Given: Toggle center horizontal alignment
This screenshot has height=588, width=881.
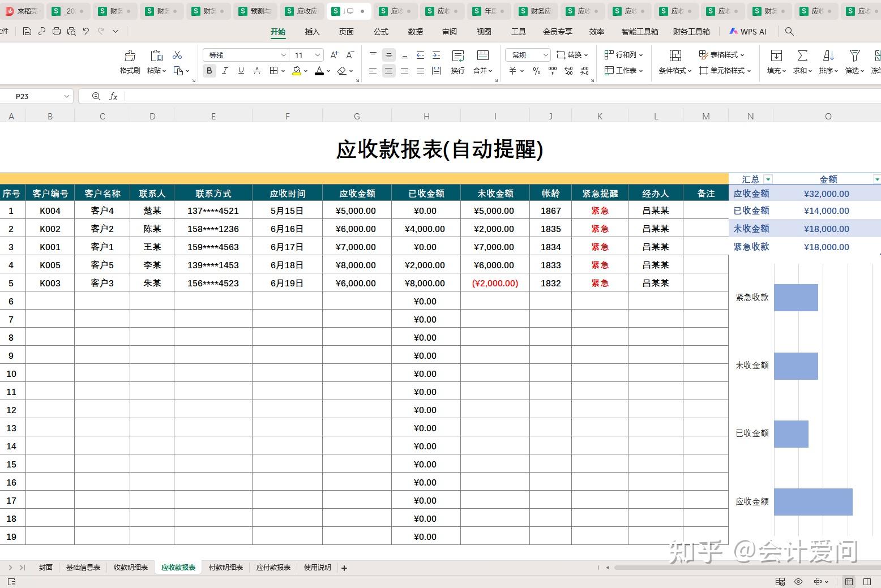Looking at the screenshot, I should (388, 71).
